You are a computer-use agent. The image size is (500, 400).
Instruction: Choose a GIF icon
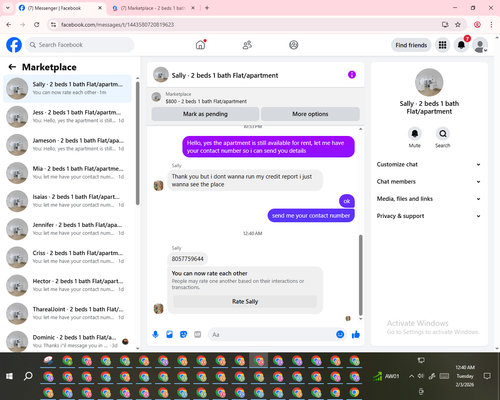tap(198, 334)
